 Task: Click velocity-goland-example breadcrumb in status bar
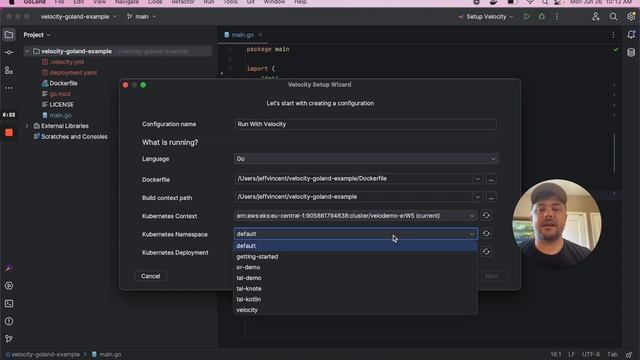point(42,354)
